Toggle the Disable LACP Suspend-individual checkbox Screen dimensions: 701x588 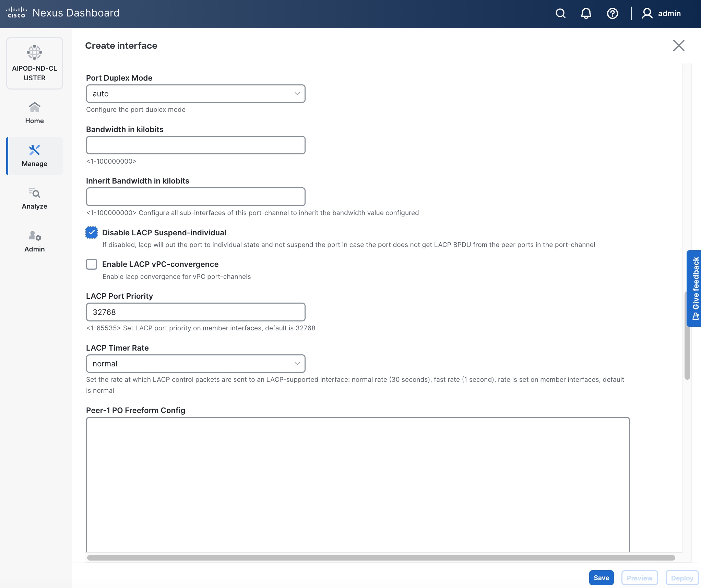(91, 233)
